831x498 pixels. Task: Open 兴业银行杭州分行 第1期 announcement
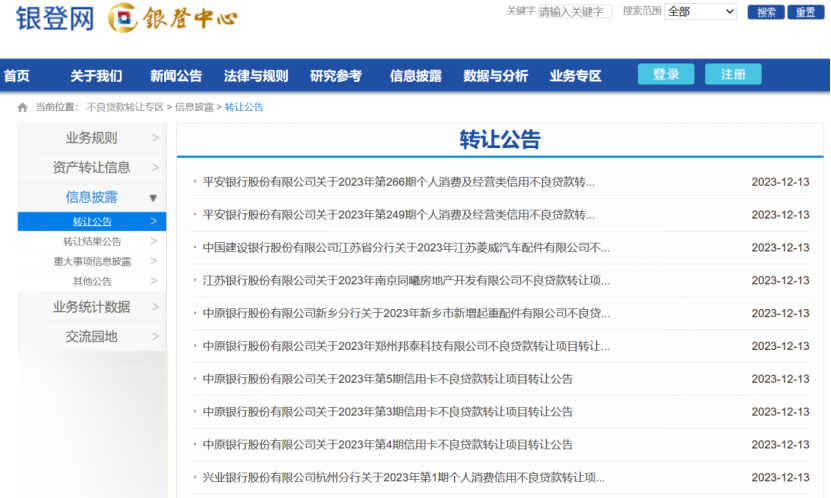tap(403, 478)
